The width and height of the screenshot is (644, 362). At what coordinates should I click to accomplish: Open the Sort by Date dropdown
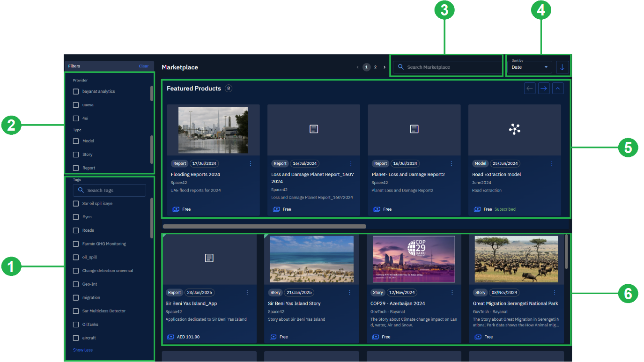[x=529, y=67]
